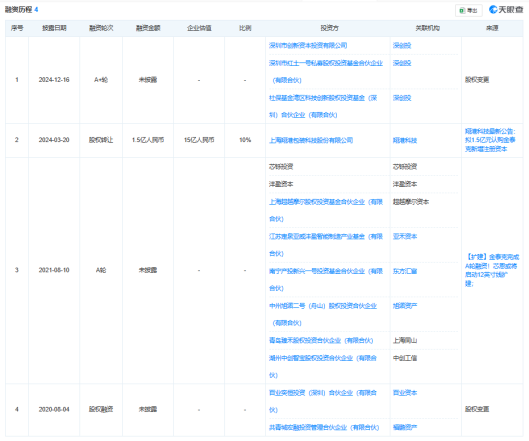Open the …投资 (深圳) 合伙企业 link in row 4
The width and height of the screenshot is (529, 441).
point(323,401)
